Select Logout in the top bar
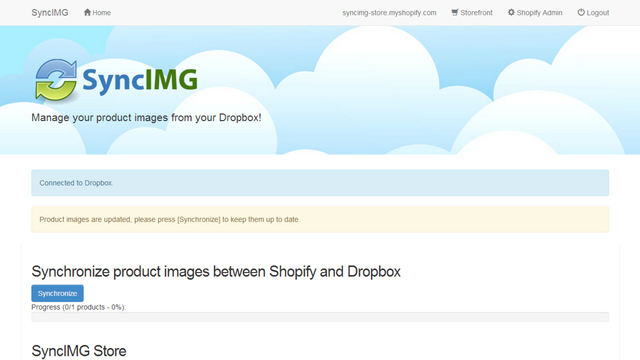 593,13
